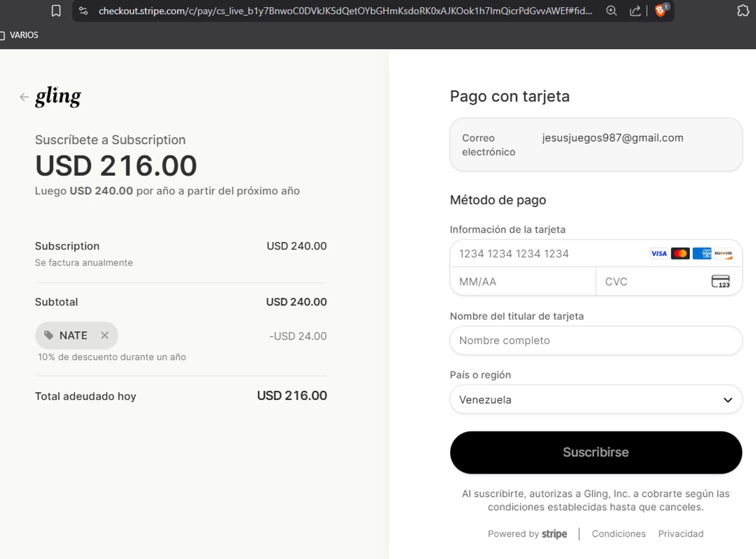Open Powered by Stripe link
756x559 pixels.
527,534
